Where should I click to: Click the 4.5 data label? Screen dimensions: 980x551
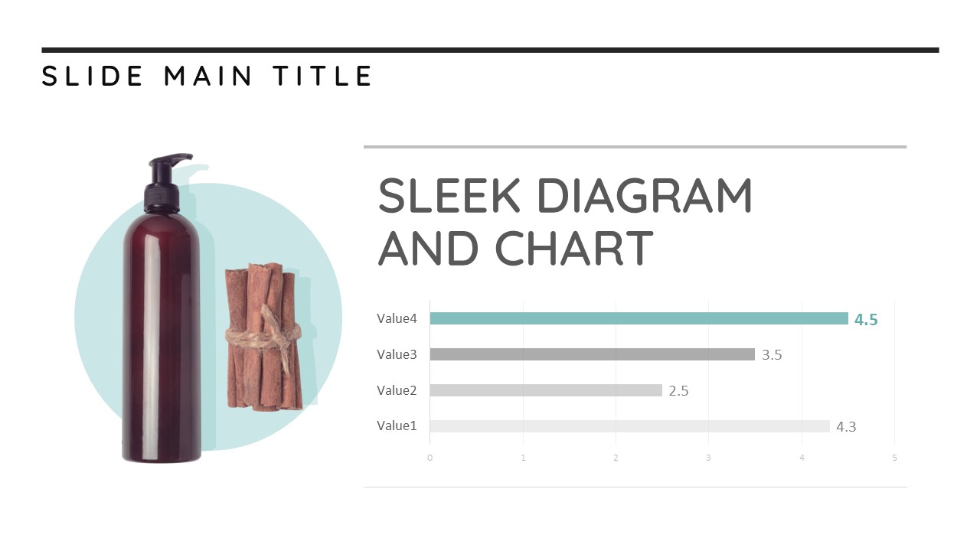pos(866,320)
